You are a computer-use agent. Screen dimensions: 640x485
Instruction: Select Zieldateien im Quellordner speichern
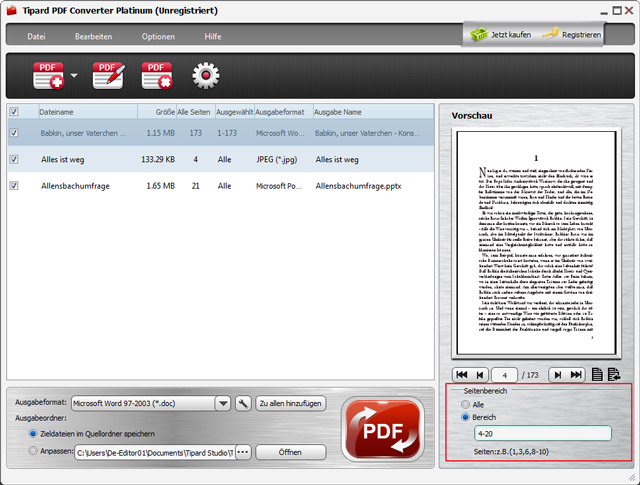33,434
